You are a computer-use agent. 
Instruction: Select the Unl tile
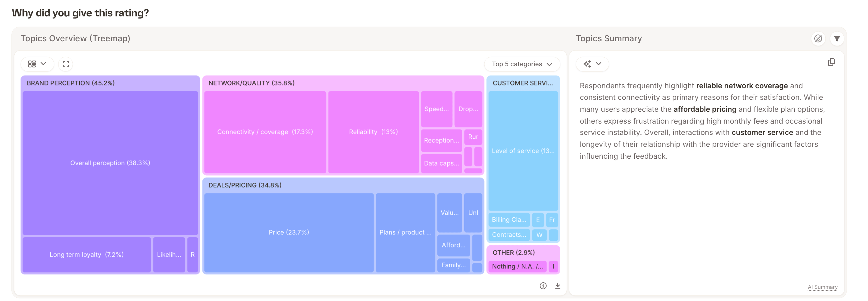(x=473, y=213)
